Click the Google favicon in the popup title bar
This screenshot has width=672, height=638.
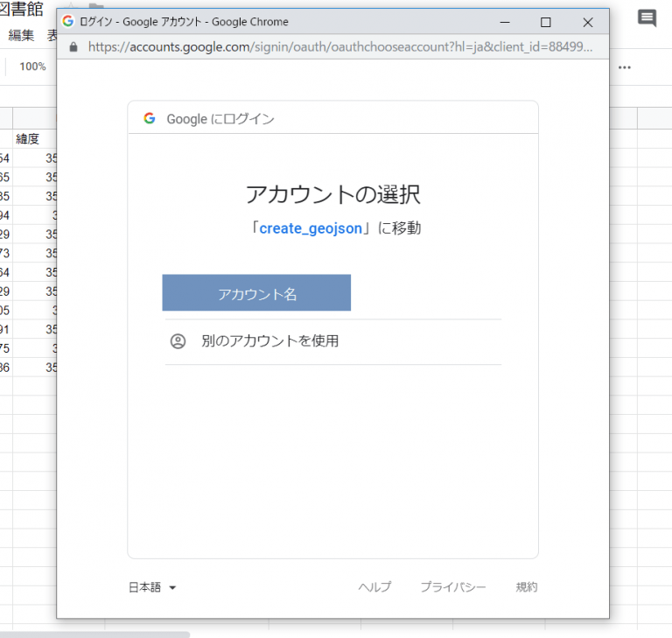point(68,21)
